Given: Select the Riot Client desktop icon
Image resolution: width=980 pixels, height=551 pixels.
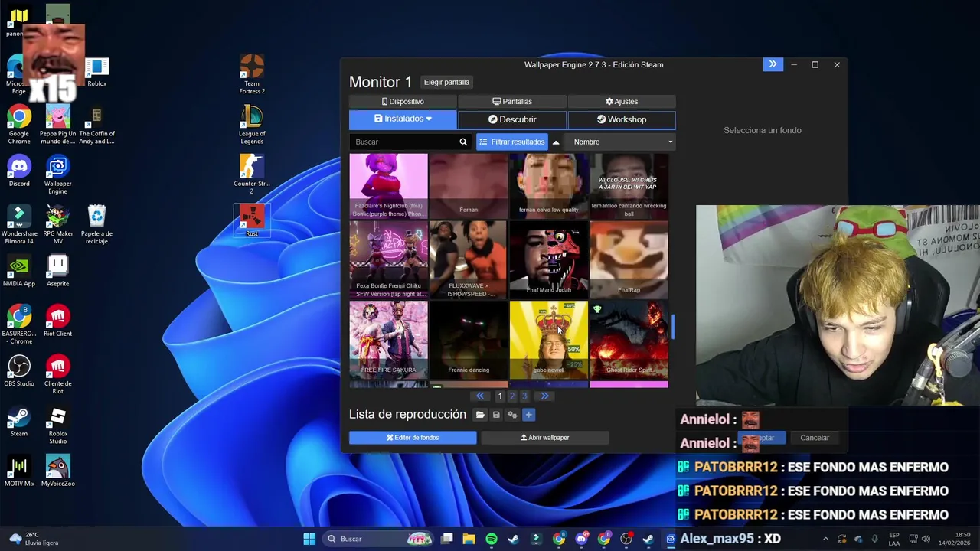Looking at the screenshot, I should pos(57,321).
